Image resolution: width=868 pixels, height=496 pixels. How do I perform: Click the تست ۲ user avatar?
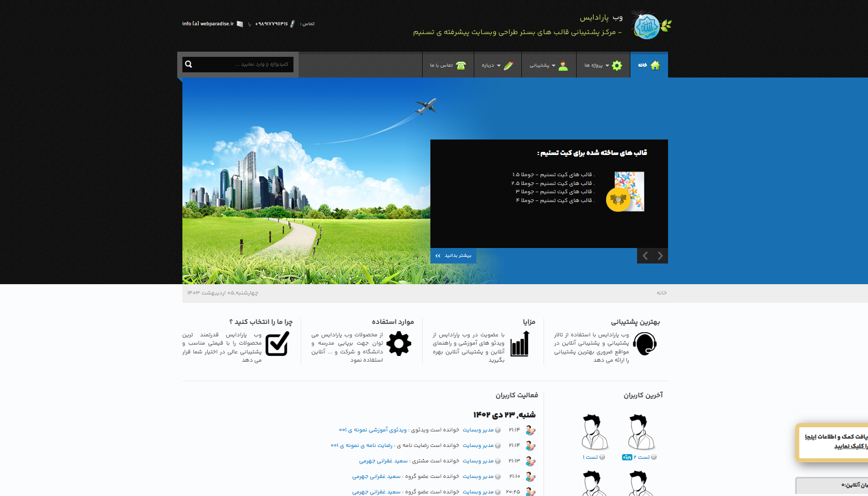pos(640,432)
